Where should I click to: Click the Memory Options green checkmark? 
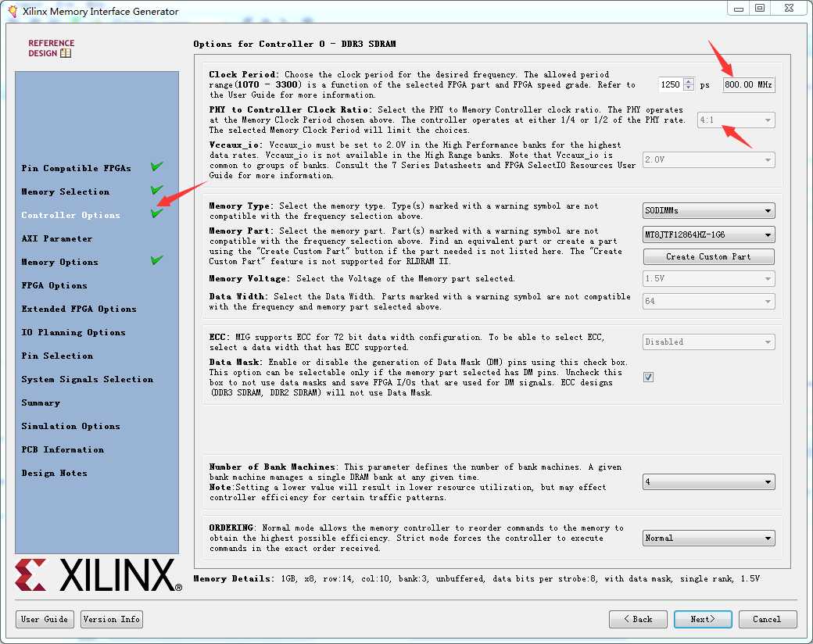pyautogui.click(x=156, y=259)
